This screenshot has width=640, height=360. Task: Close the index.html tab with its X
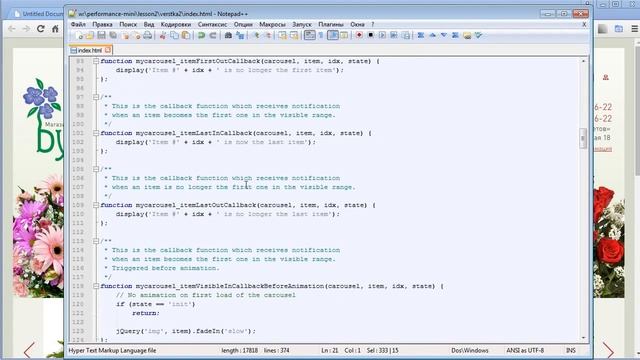click(108, 50)
